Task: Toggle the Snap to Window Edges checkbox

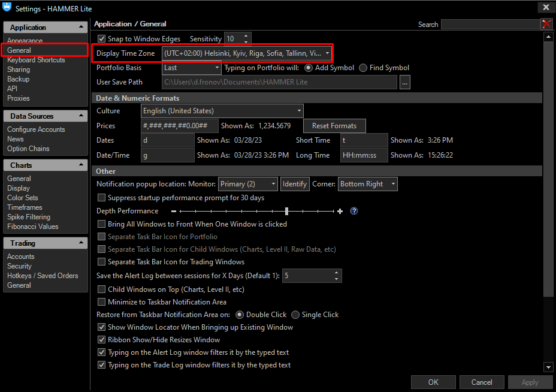Action: (x=101, y=39)
